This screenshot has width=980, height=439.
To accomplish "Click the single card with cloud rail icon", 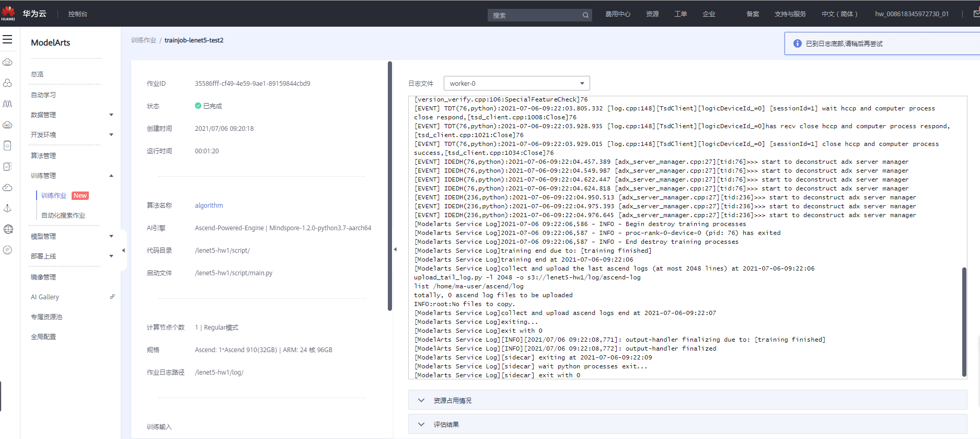I will (x=7, y=145).
